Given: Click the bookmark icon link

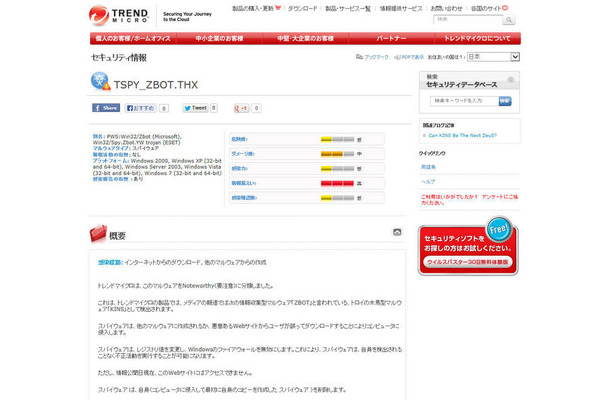Looking at the screenshot, I should [x=372, y=57].
